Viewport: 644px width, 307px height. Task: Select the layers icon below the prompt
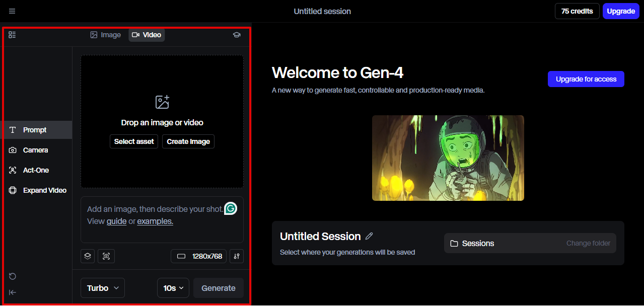click(87, 256)
